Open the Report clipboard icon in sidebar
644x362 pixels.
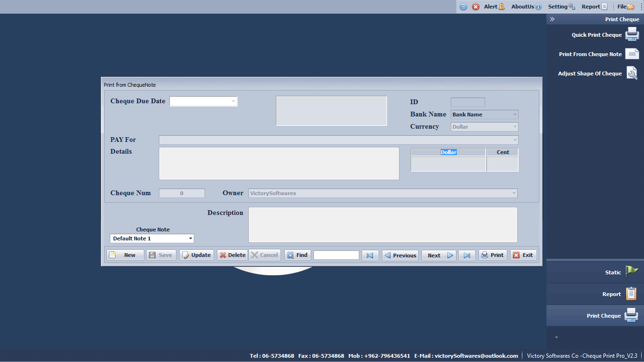[x=631, y=294]
